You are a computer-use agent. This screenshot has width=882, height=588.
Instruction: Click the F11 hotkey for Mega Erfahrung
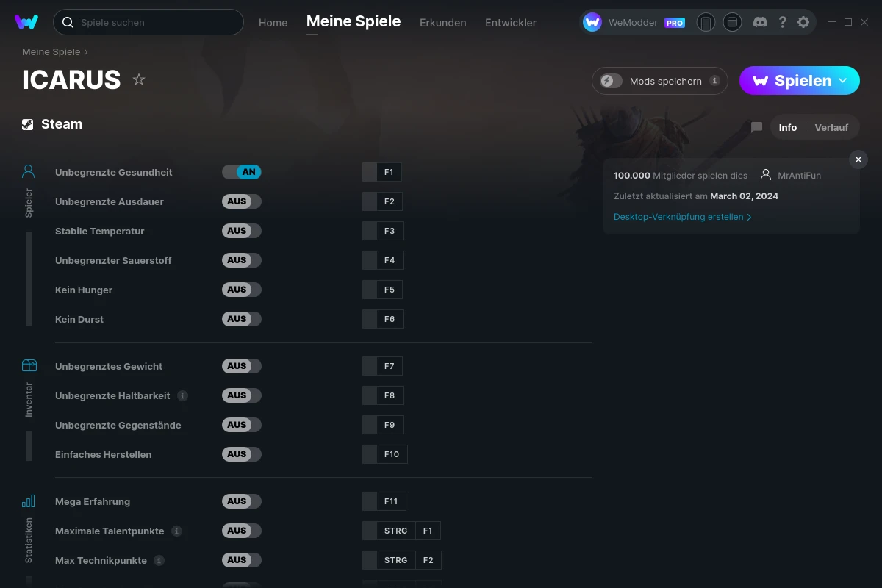pyautogui.click(x=384, y=501)
